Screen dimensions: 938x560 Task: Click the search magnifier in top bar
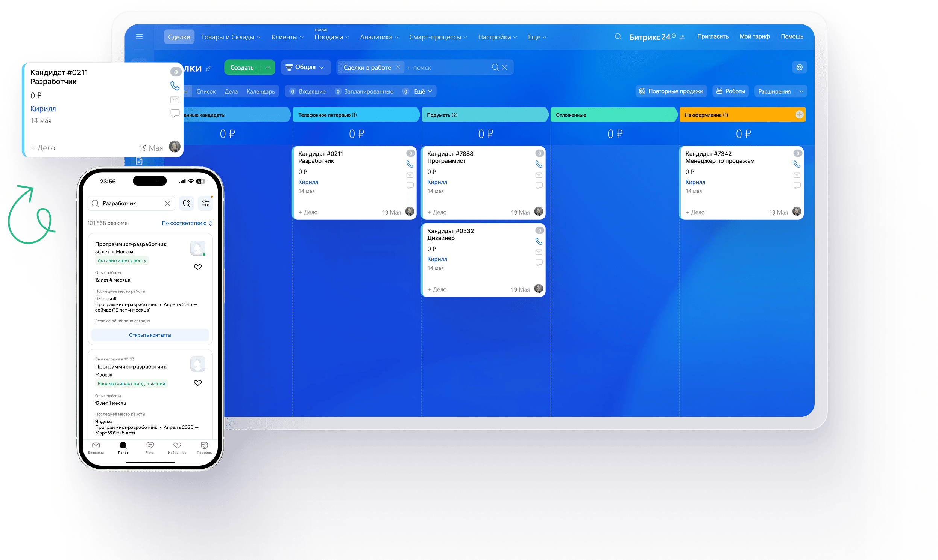618,36
